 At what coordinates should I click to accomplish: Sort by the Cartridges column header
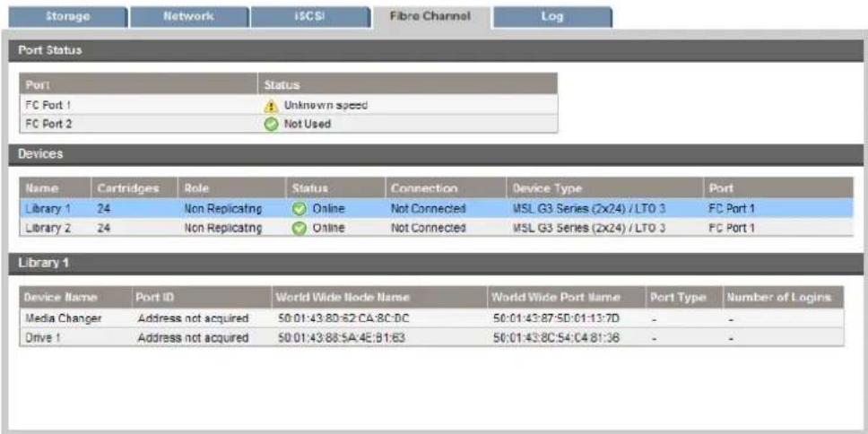pyautogui.click(x=134, y=188)
